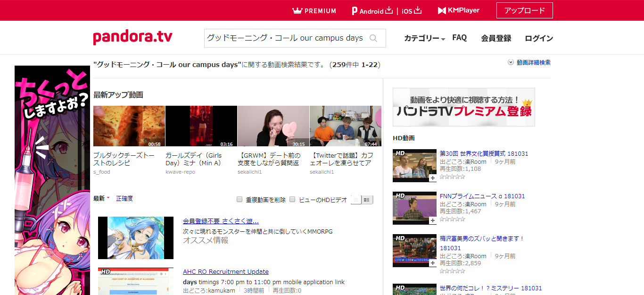Go to the pandora.tv home logo
Screen dimensions: 644x295
coord(132,37)
